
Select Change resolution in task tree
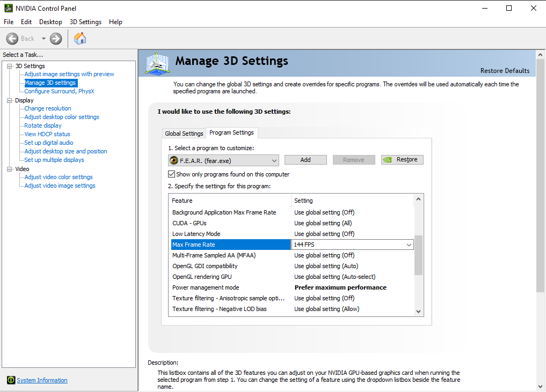[48, 108]
